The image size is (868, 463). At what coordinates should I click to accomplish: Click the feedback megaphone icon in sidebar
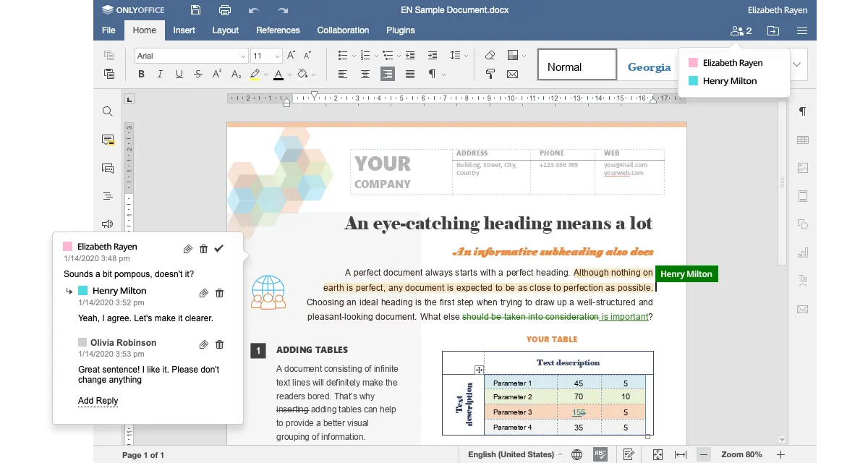point(108,224)
